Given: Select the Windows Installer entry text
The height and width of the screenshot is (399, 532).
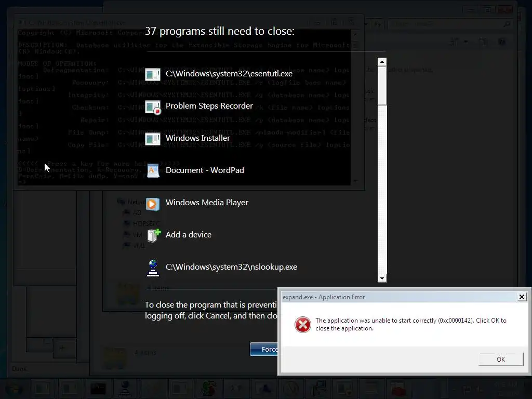Looking at the screenshot, I should tap(198, 138).
